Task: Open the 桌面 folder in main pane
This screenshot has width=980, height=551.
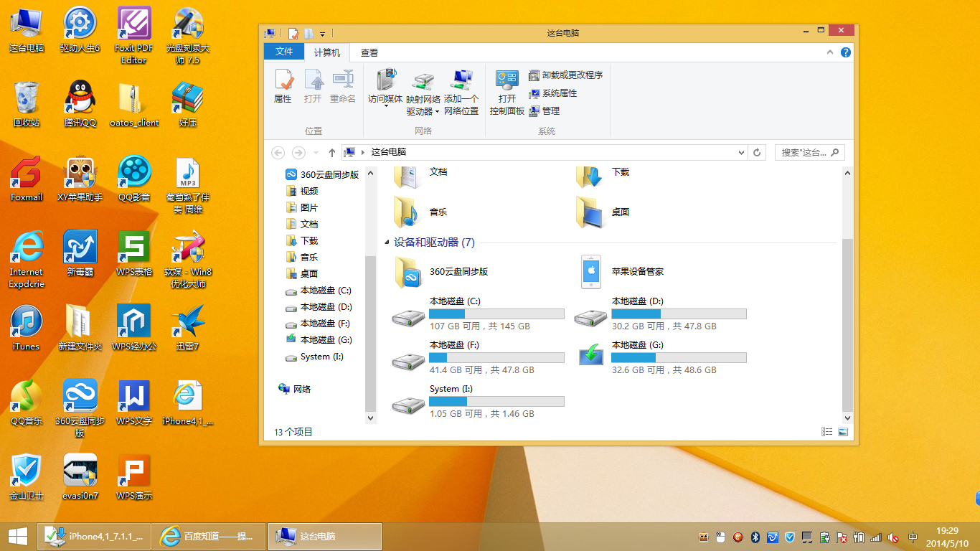Action: click(x=603, y=212)
